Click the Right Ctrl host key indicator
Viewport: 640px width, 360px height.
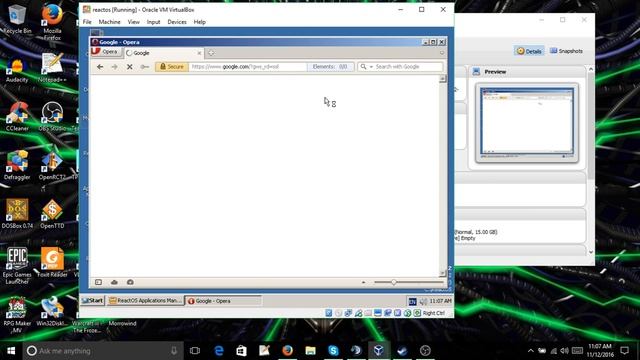click(433, 313)
